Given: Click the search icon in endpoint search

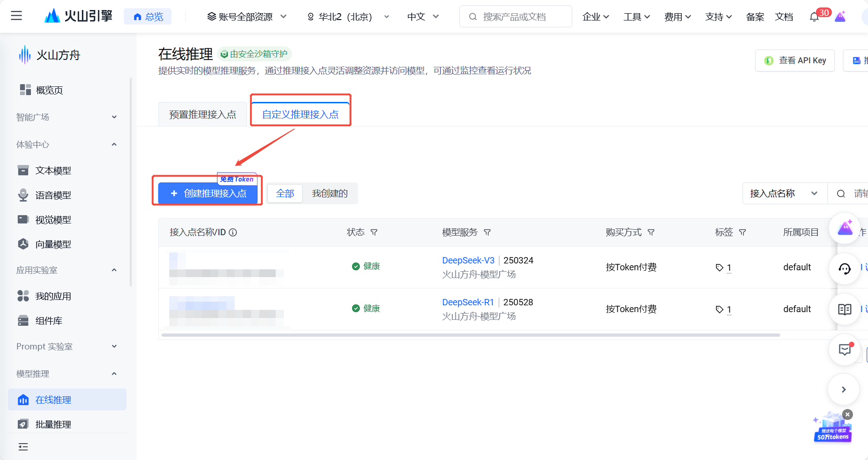Looking at the screenshot, I should tap(841, 194).
